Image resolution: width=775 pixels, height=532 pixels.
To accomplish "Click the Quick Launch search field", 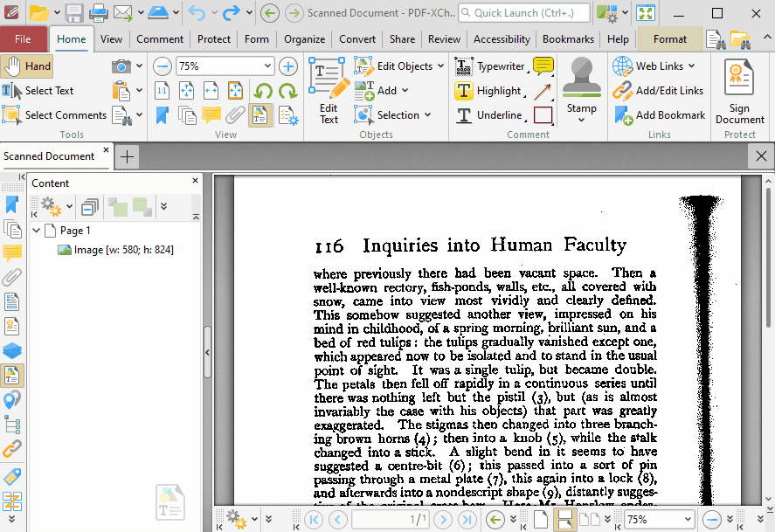I will coord(524,13).
